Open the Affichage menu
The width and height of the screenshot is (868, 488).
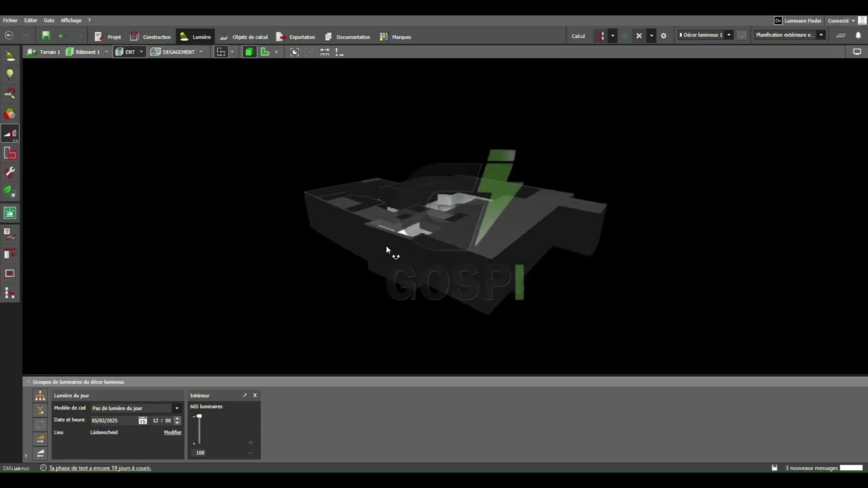(71, 20)
